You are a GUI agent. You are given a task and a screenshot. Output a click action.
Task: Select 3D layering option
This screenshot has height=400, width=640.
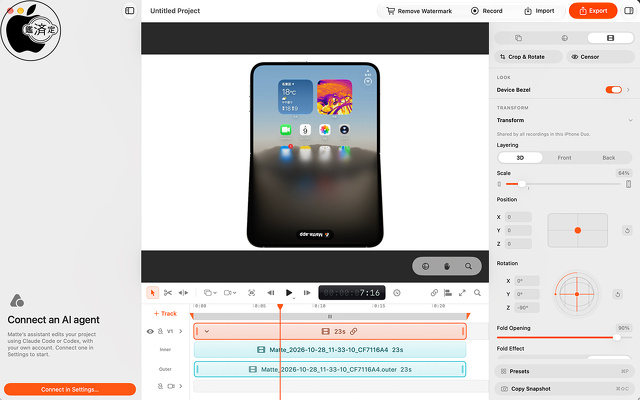click(520, 158)
